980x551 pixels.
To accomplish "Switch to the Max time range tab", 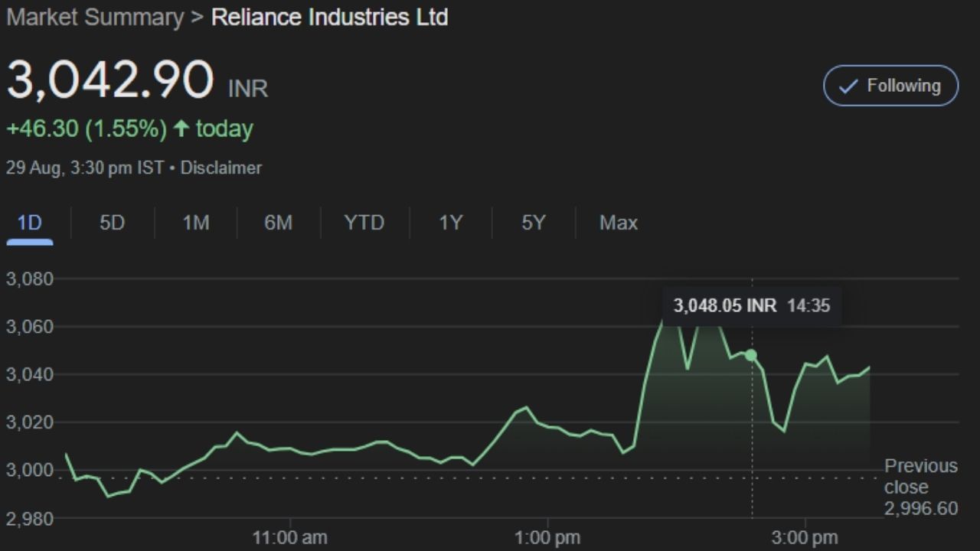I will point(618,223).
